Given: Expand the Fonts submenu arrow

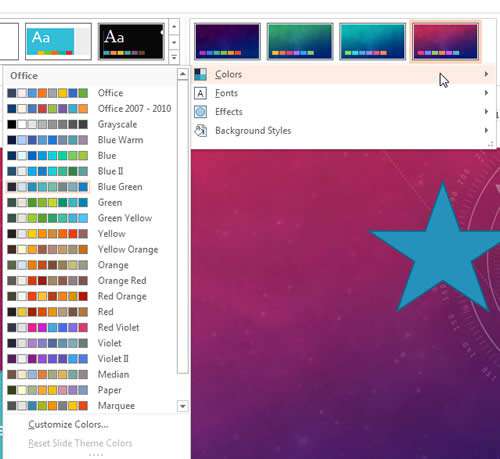Looking at the screenshot, I should tap(486, 93).
